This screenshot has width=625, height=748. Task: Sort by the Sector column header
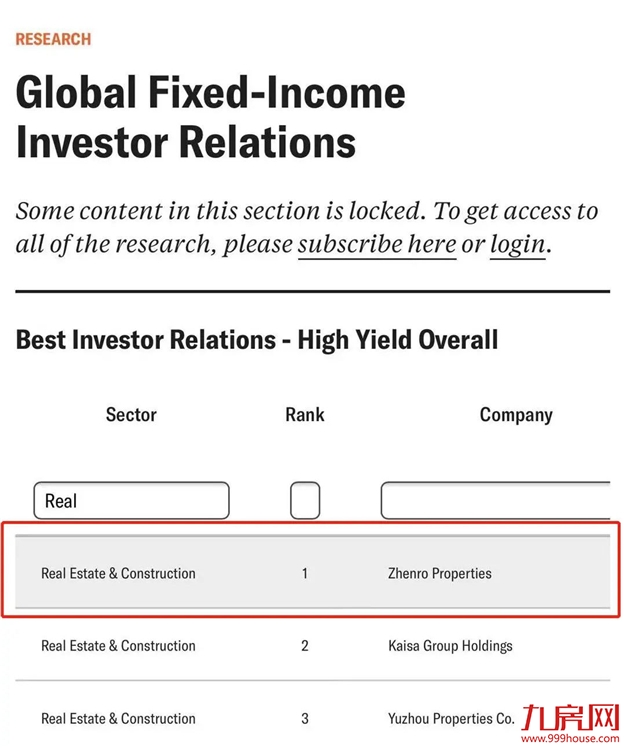coord(131,414)
